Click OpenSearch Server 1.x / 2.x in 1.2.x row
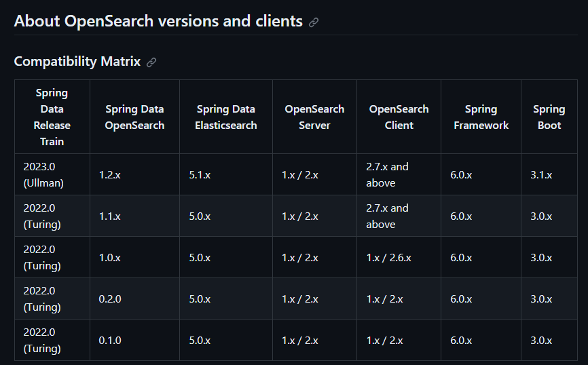 314,174
